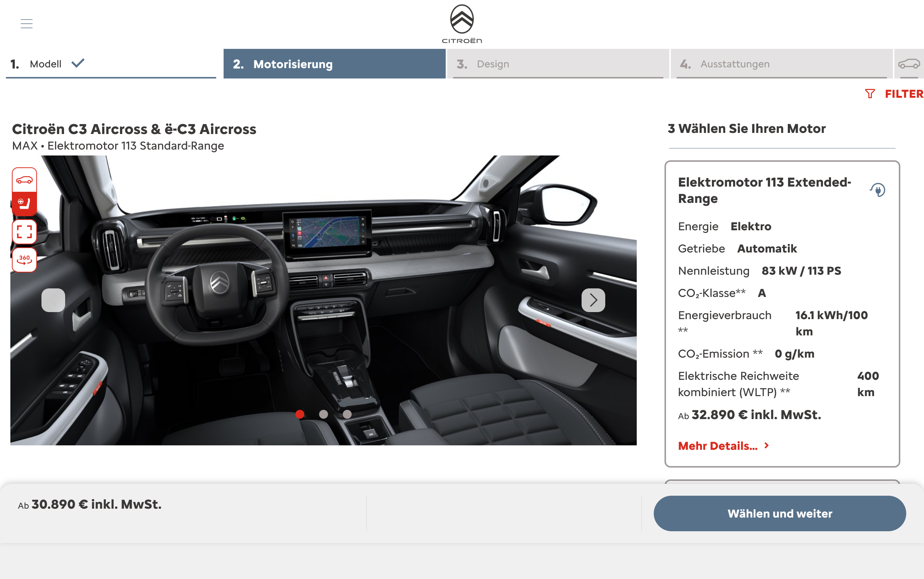
Task: Open Mehr Details link
Action: tap(723, 446)
